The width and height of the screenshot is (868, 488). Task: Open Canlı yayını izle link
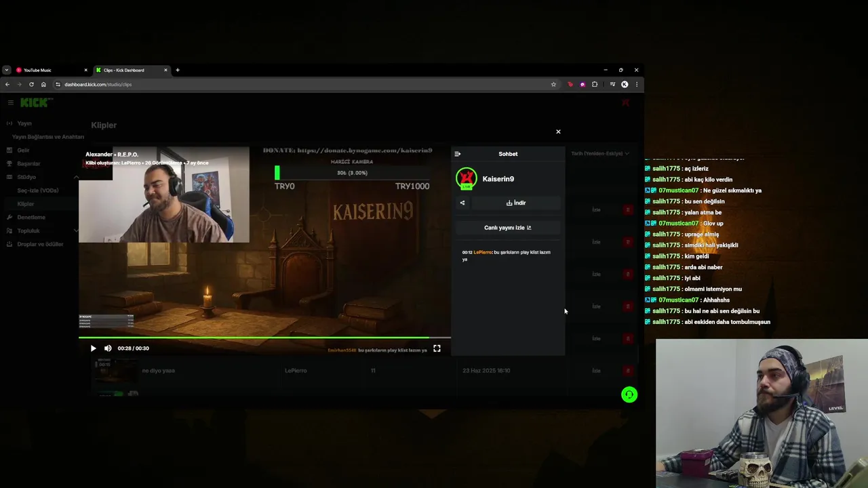508,228
